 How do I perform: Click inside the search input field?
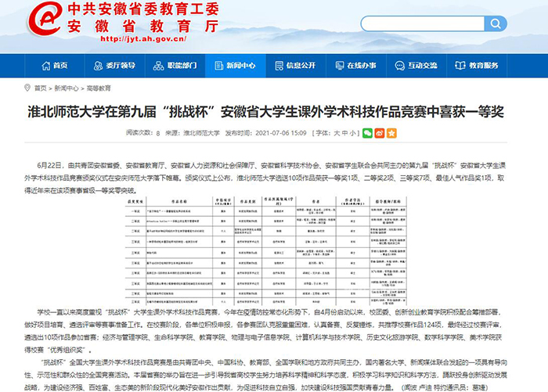pyautogui.click(x=423, y=23)
